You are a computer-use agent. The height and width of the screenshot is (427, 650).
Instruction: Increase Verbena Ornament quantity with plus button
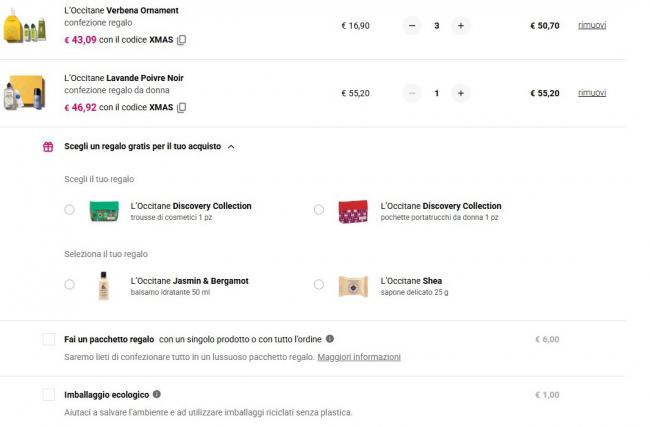460,26
